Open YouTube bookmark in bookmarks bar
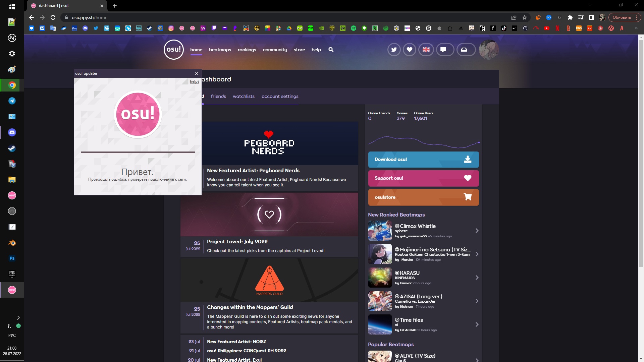 [x=547, y=28]
